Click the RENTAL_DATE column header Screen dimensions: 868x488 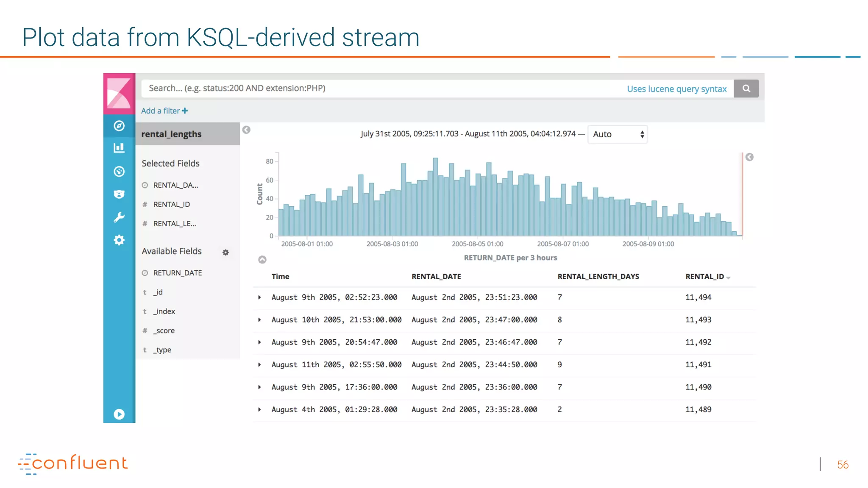pos(436,277)
